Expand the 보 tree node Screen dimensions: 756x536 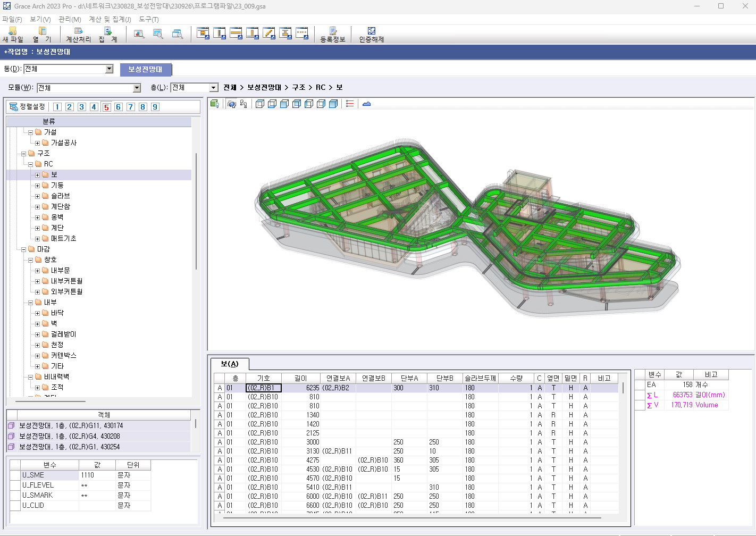(x=37, y=175)
